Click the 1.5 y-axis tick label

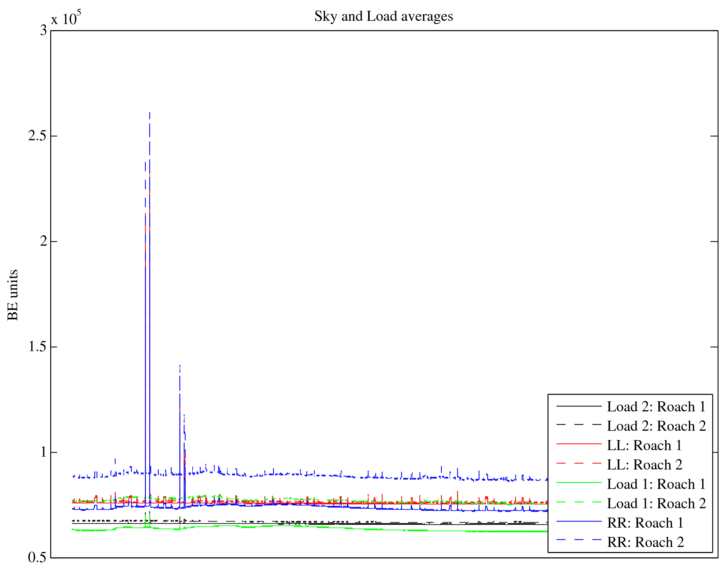point(37,347)
